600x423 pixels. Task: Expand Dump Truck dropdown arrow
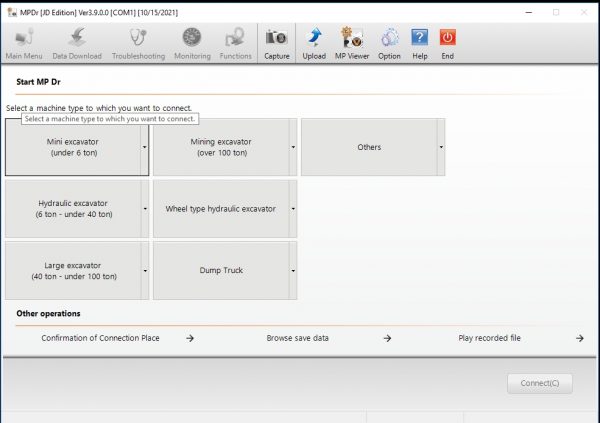click(x=293, y=271)
